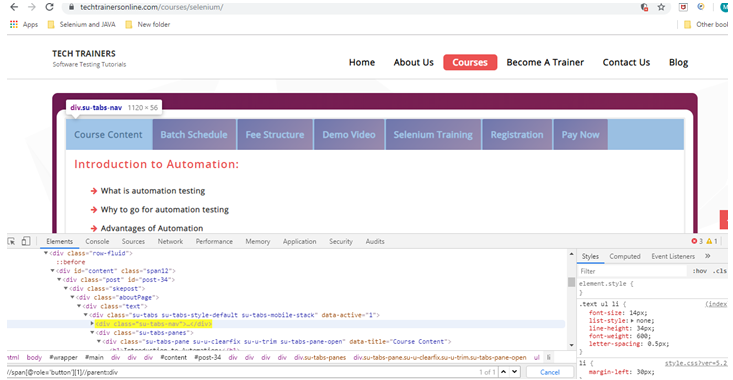Open the About Us page
733x380 pixels.
[413, 62]
